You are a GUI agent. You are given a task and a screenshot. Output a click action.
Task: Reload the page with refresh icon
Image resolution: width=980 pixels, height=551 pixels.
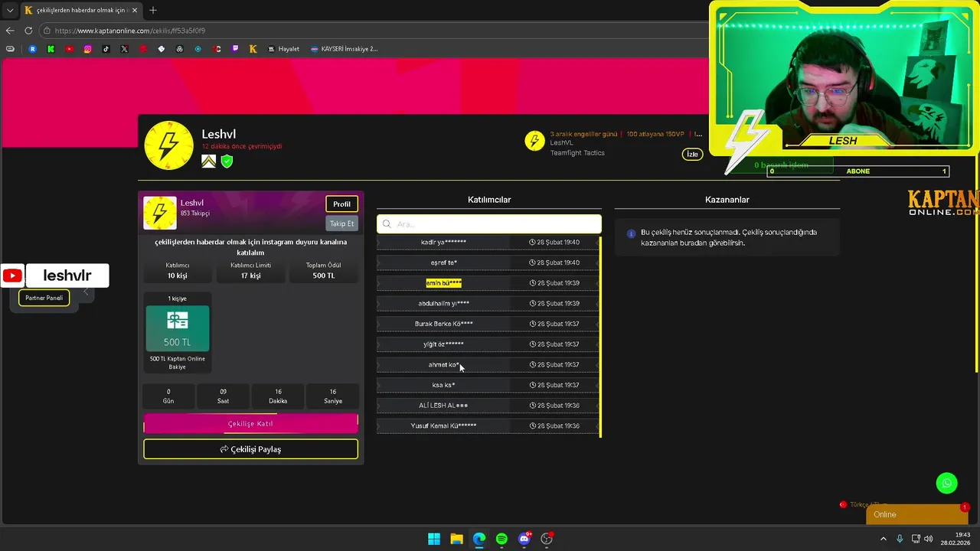point(28,31)
